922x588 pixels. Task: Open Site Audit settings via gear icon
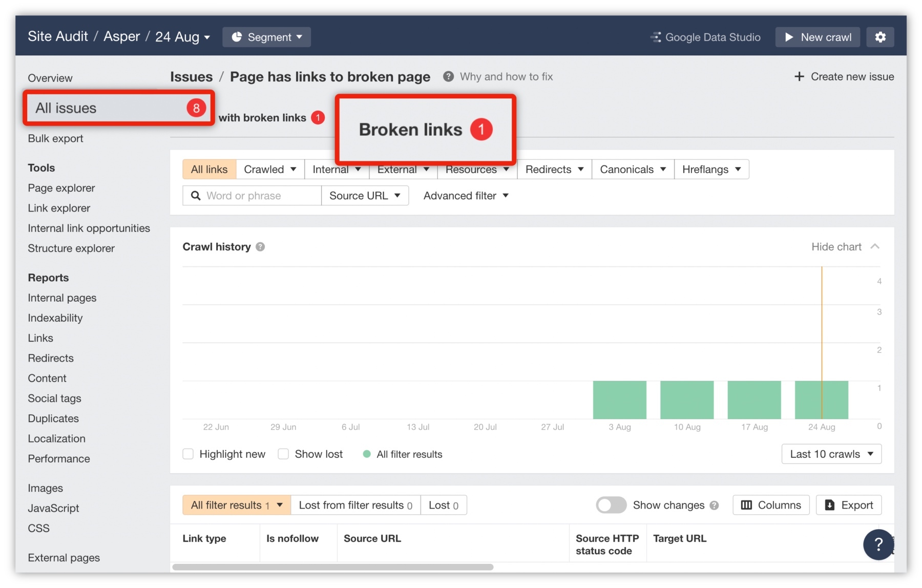(x=881, y=37)
